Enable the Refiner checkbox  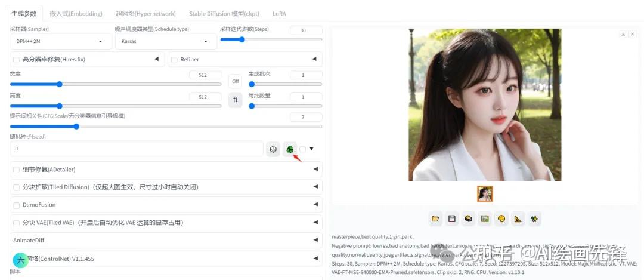(174, 60)
